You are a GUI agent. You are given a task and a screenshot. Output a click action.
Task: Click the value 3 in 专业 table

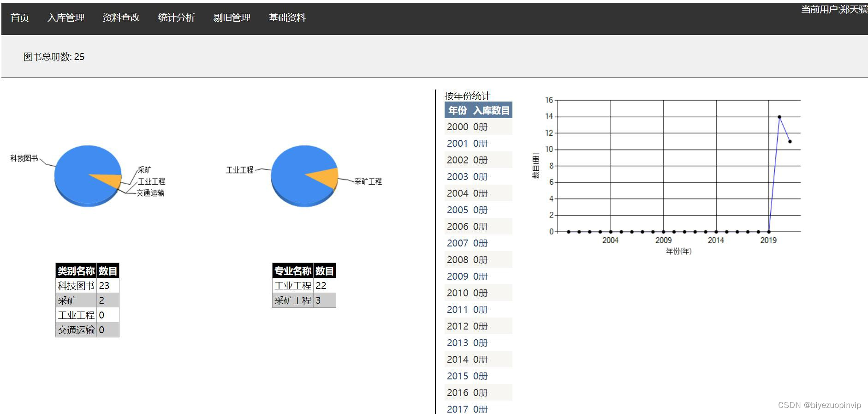318,300
